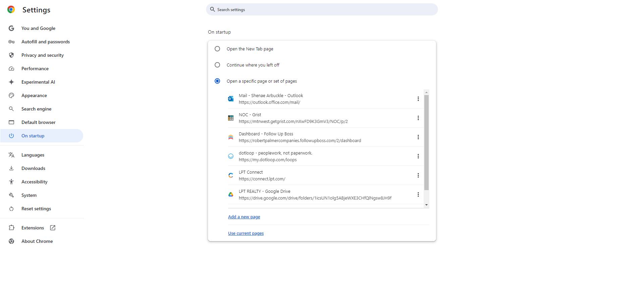Click the Privacy and security shield icon
The image size is (644, 306).
[x=11, y=55]
